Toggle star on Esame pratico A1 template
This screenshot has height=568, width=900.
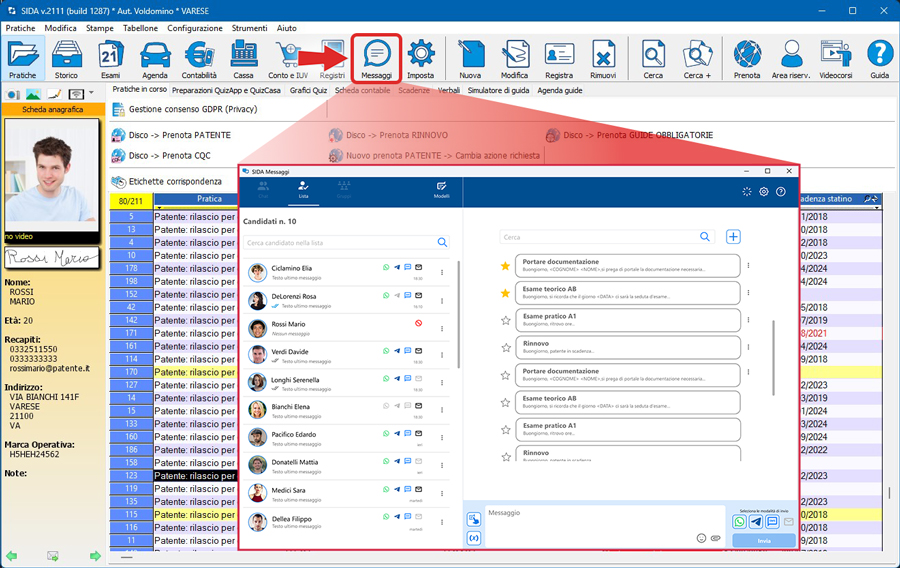(x=505, y=320)
